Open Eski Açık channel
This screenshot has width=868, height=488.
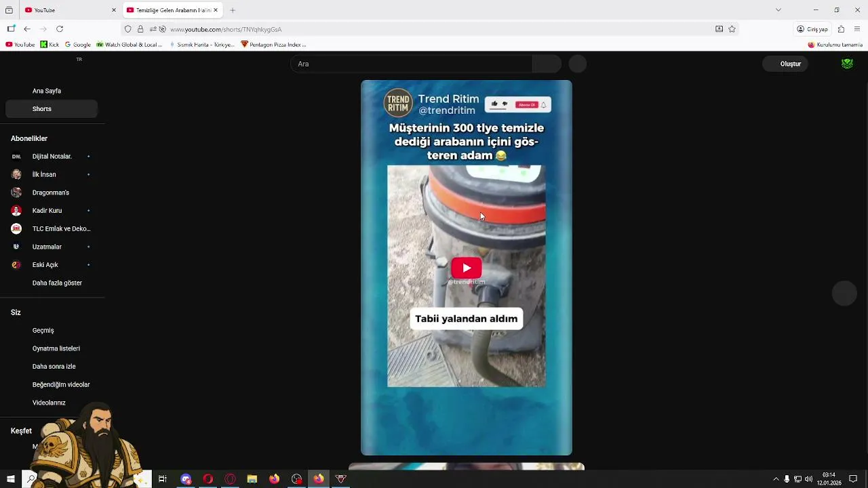[x=52, y=265]
